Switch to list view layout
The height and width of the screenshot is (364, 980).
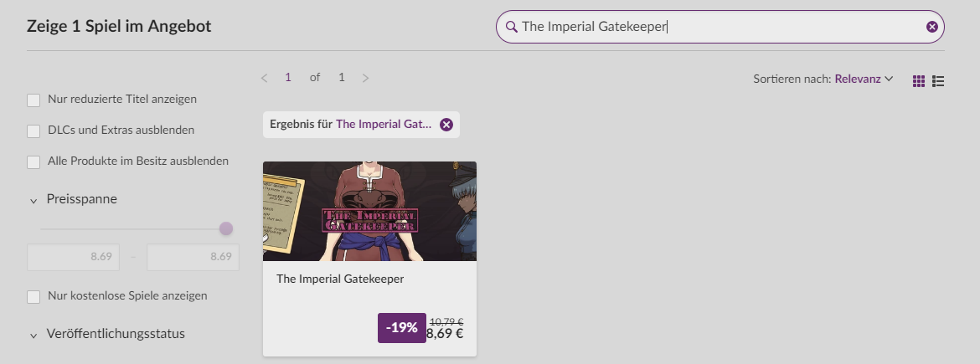tap(938, 81)
